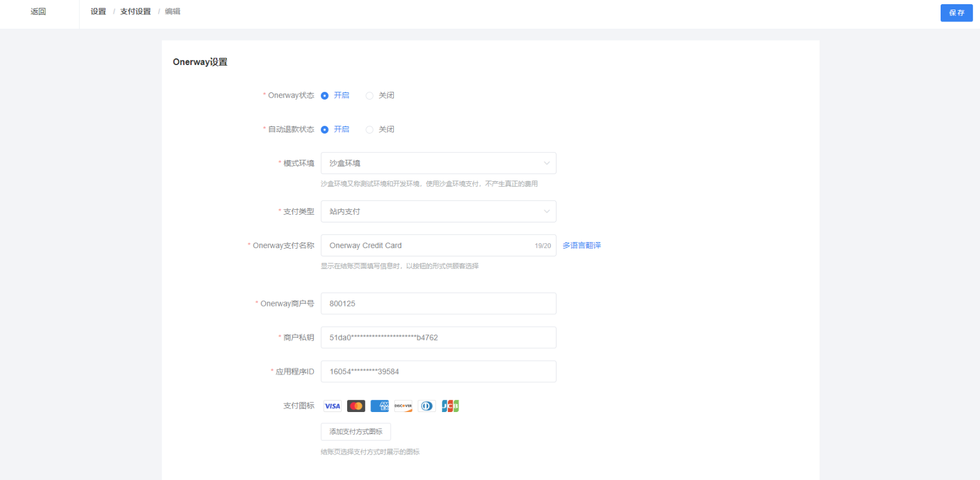Click the Onerway设置 heading
Viewport: 980px width, 480px height.
200,62
